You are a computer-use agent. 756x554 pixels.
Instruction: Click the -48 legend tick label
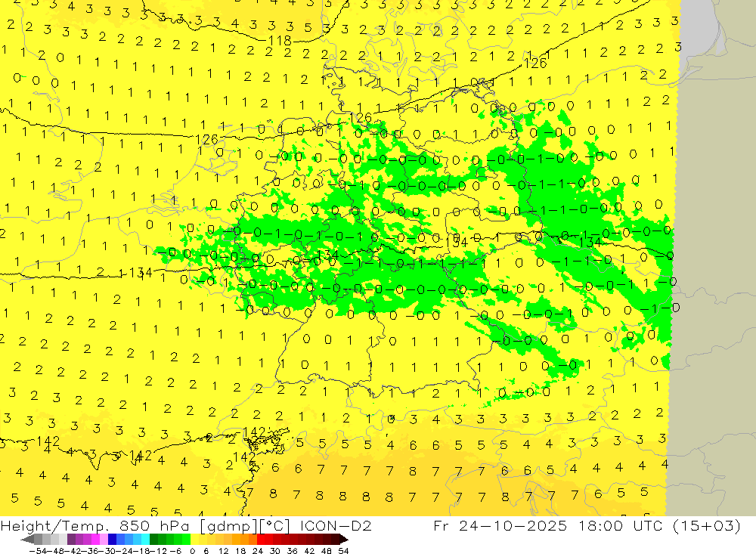55,551
